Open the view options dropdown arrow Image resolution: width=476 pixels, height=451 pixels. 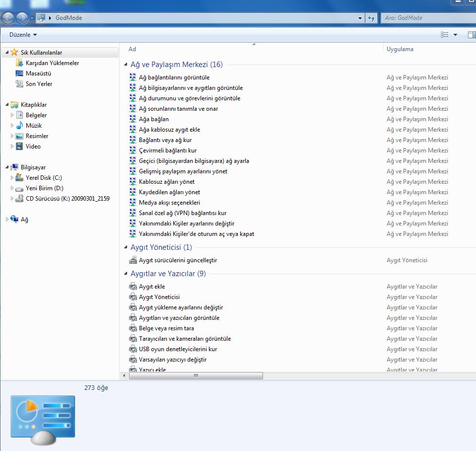[x=455, y=35]
